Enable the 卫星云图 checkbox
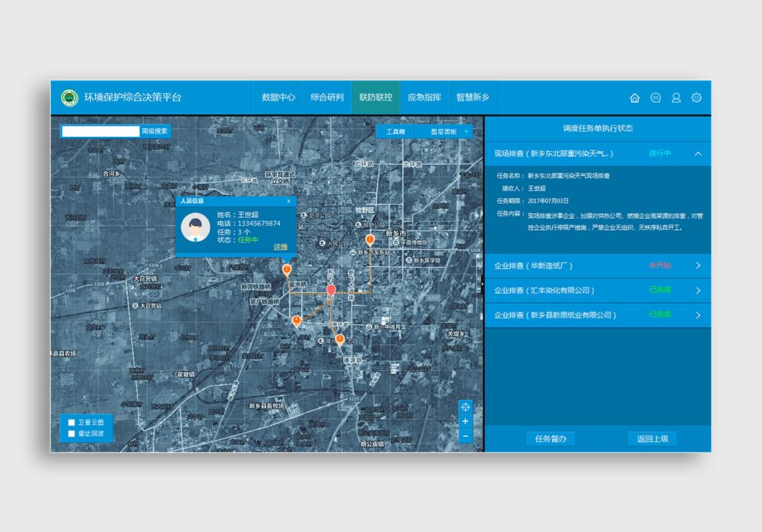Screen dimensions: 762x532 (x=71, y=423)
